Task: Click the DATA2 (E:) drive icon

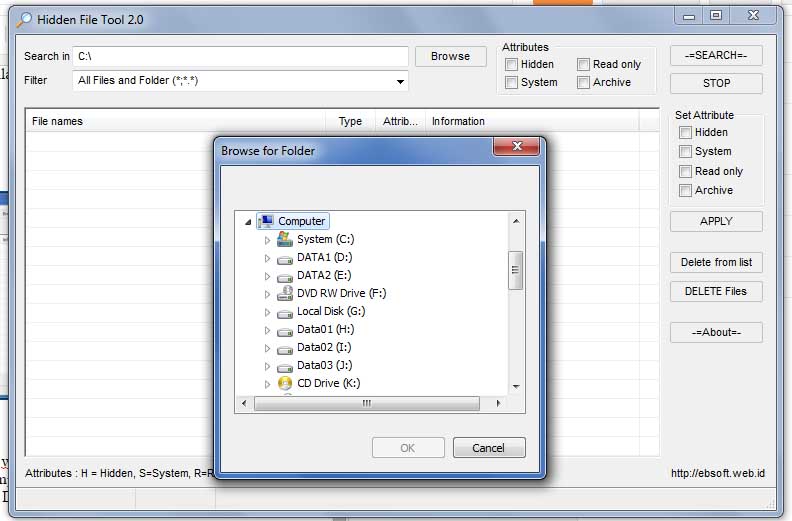Action: pyautogui.click(x=285, y=278)
